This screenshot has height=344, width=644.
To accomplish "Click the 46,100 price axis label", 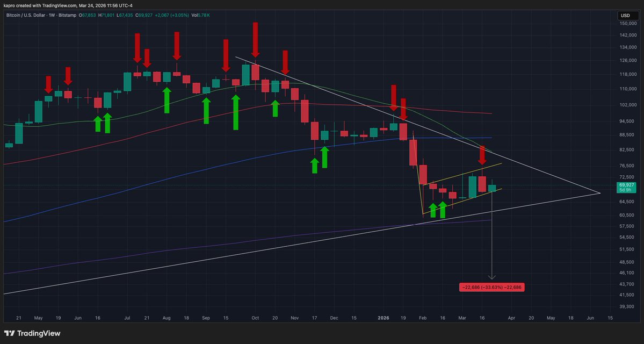I will pyautogui.click(x=628, y=273).
